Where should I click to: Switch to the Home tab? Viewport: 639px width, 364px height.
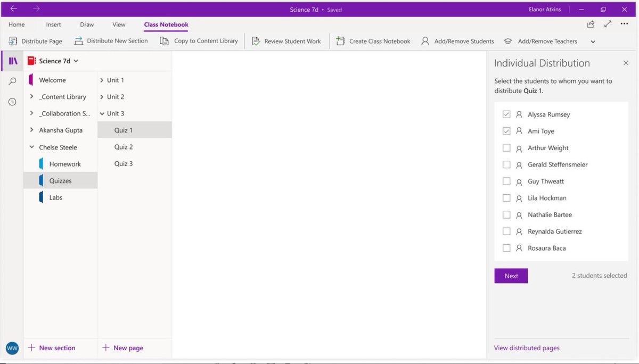tap(17, 24)
